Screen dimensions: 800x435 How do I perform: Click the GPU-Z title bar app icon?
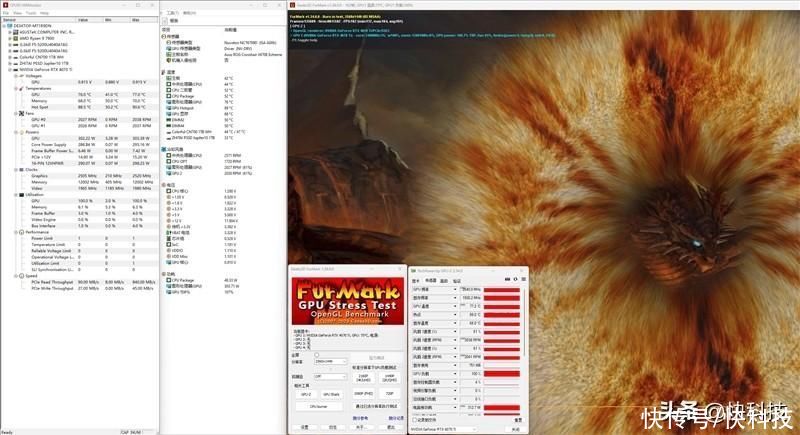(x=414, y=271)
